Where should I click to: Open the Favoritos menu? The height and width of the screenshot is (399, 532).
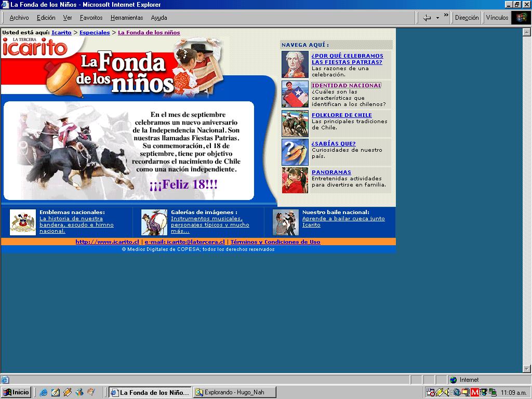91,18
